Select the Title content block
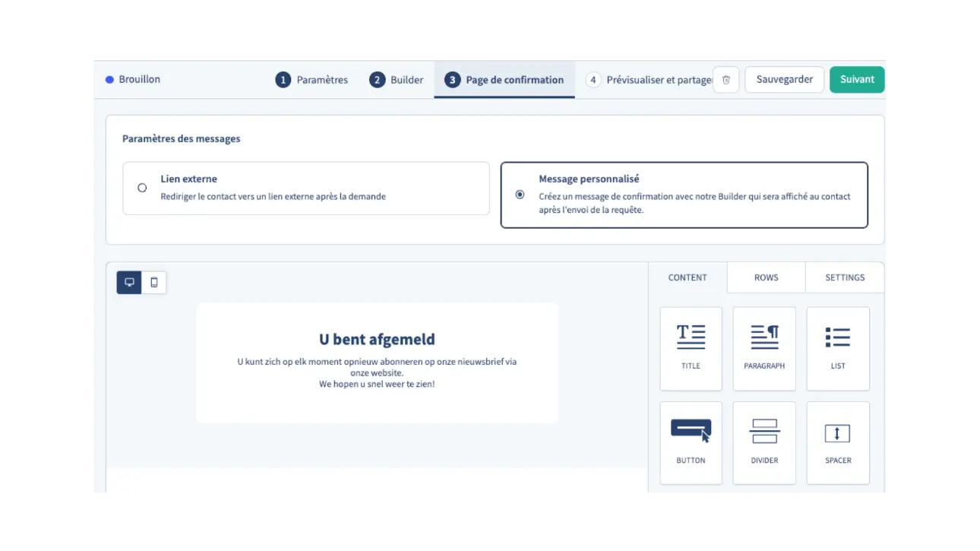Screen dimensions: 980x551 pos(691,348)
